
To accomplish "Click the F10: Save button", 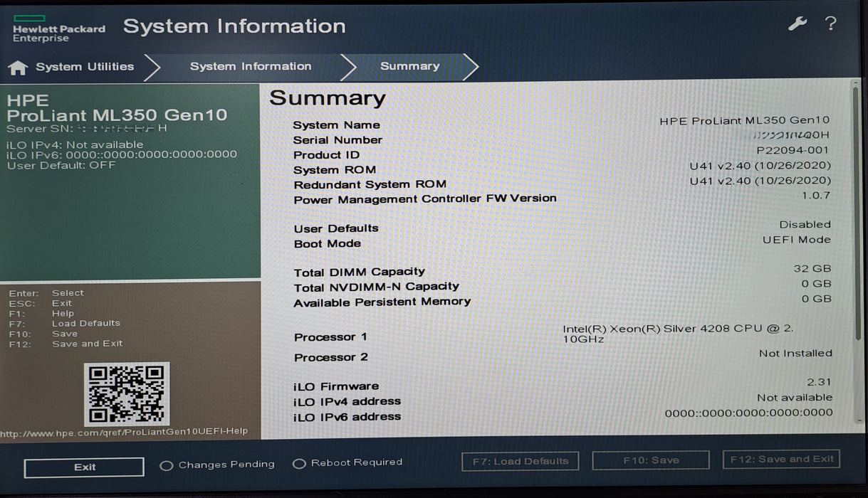I will pos(651,460).
